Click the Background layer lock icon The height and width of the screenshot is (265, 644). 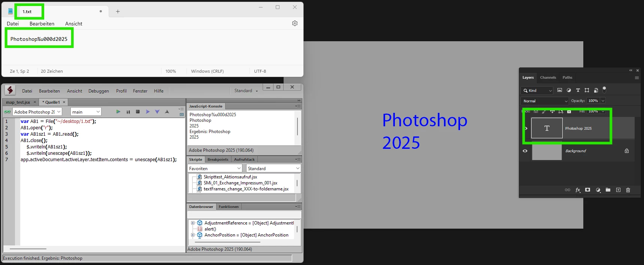[x=627, y=151]
